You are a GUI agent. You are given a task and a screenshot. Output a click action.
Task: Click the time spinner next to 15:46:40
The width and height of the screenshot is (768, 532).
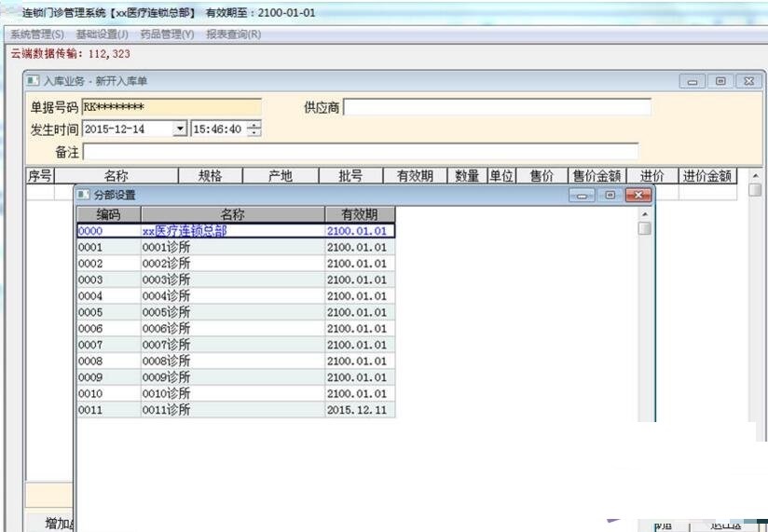254,129
